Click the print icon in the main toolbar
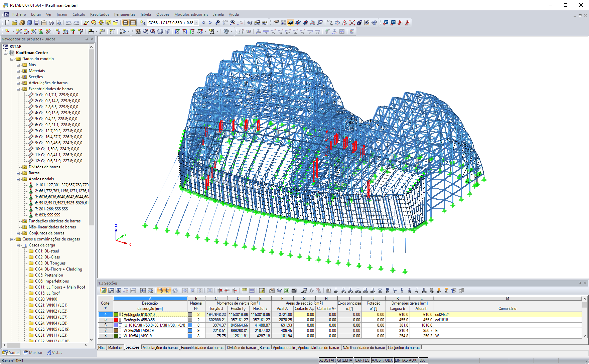 point(51,22)
